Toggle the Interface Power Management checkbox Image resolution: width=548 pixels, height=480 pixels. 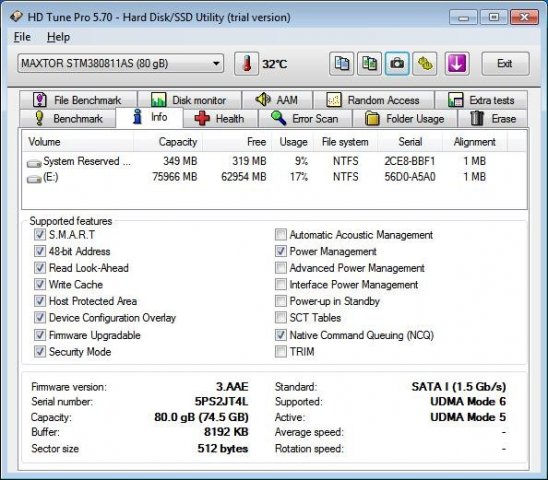(x=281, y=284)
